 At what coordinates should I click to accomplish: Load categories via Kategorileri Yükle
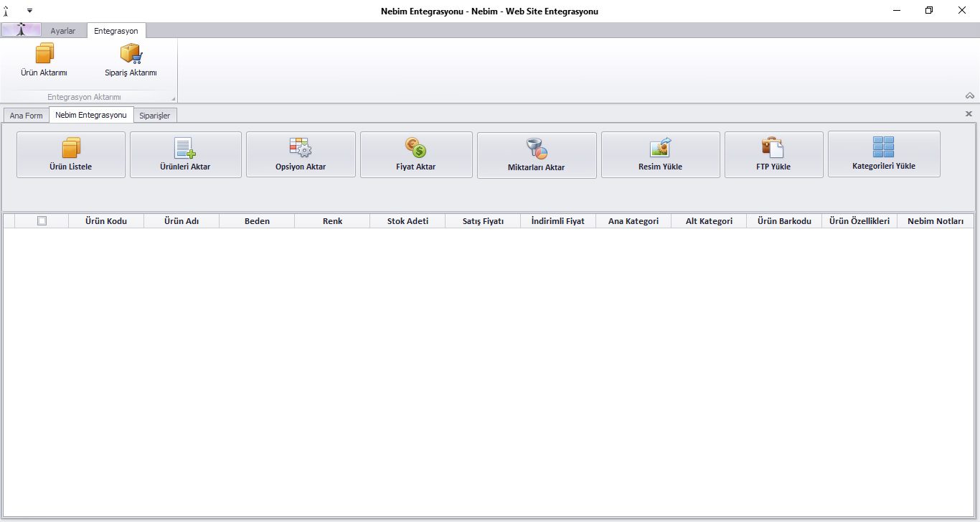pos(884,154)
